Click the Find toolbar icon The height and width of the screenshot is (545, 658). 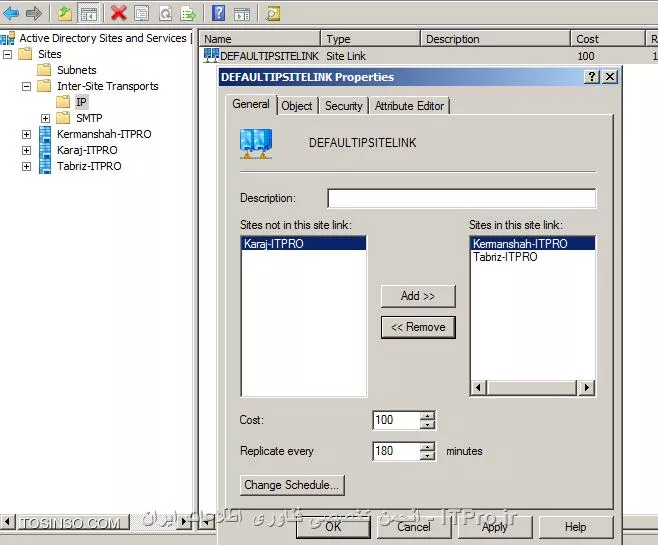(273, 13)
